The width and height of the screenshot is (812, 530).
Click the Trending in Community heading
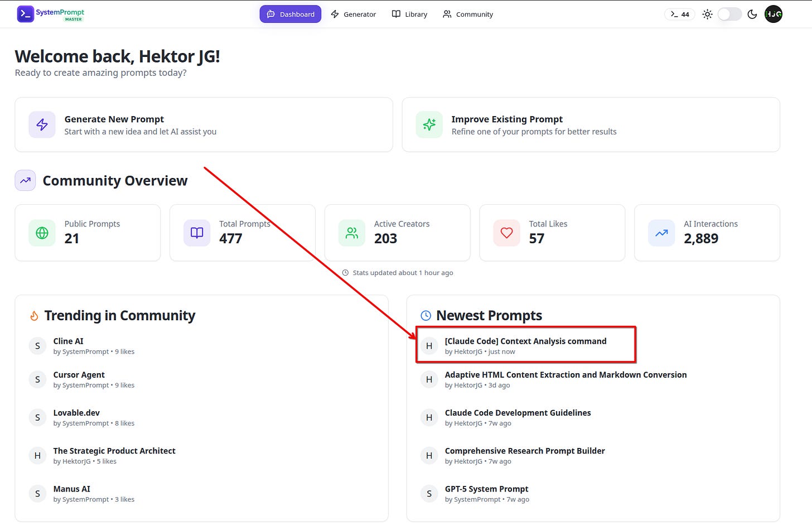[x=119, y=316]
